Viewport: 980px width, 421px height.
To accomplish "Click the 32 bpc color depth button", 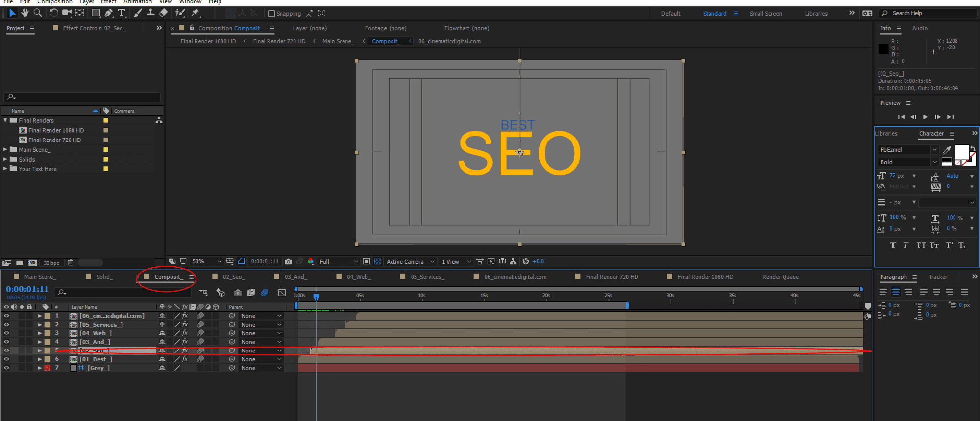I will [x=51, y=263].
